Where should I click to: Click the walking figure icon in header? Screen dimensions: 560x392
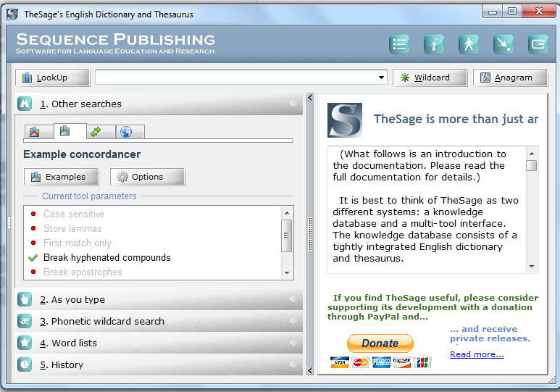tap(469, 44)
